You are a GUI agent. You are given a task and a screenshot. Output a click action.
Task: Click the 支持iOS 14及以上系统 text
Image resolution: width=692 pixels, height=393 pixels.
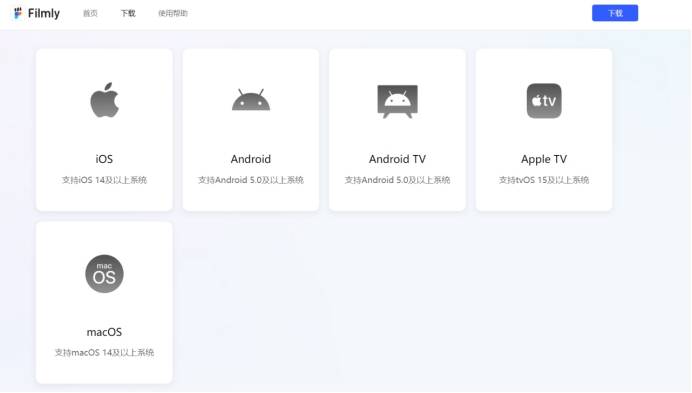[x=104, y=180]
